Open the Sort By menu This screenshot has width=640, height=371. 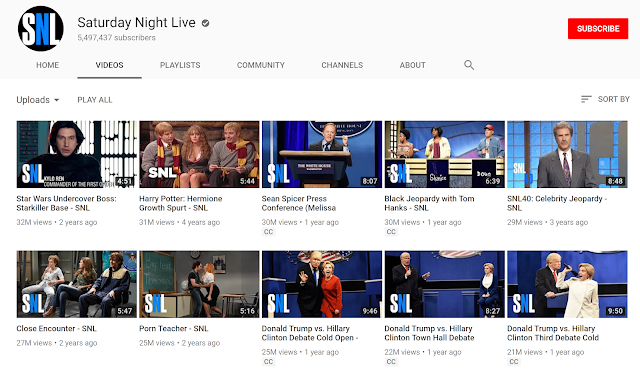(x=605, y=99)
